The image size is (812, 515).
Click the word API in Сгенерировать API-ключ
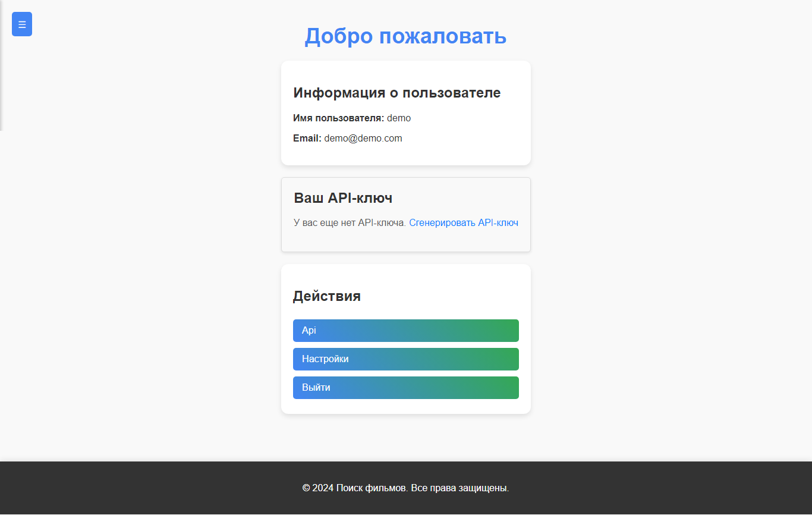(x=486, y=223)
